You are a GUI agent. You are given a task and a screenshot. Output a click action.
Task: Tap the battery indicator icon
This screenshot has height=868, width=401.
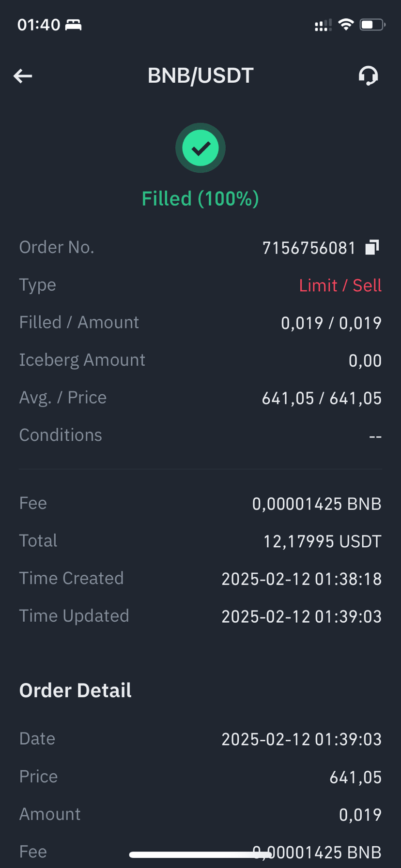(x=372, y=25)
